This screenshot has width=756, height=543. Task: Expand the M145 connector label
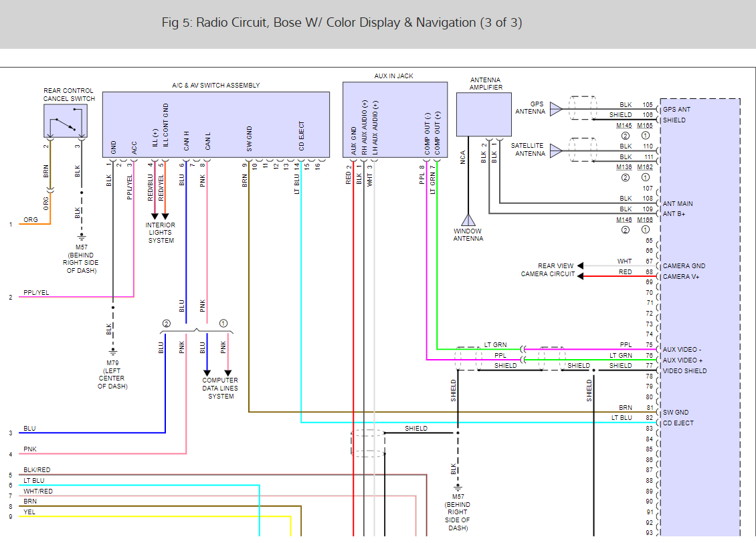click(622, 126)
